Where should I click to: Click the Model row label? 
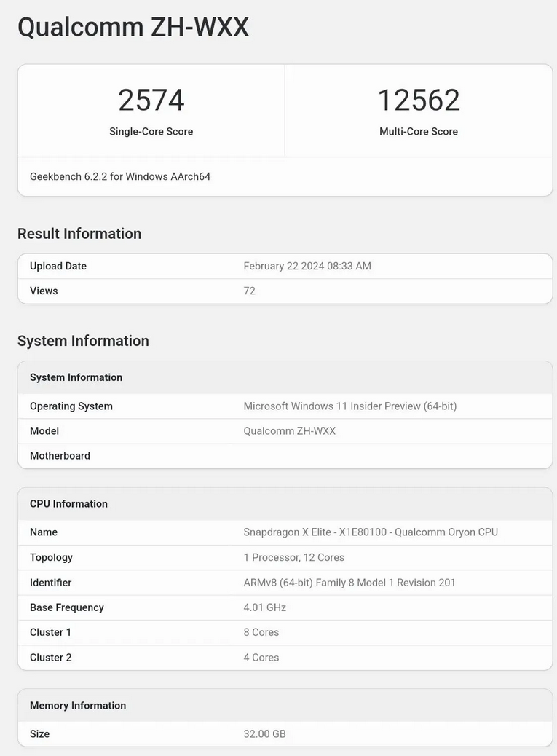pos(44,431)
